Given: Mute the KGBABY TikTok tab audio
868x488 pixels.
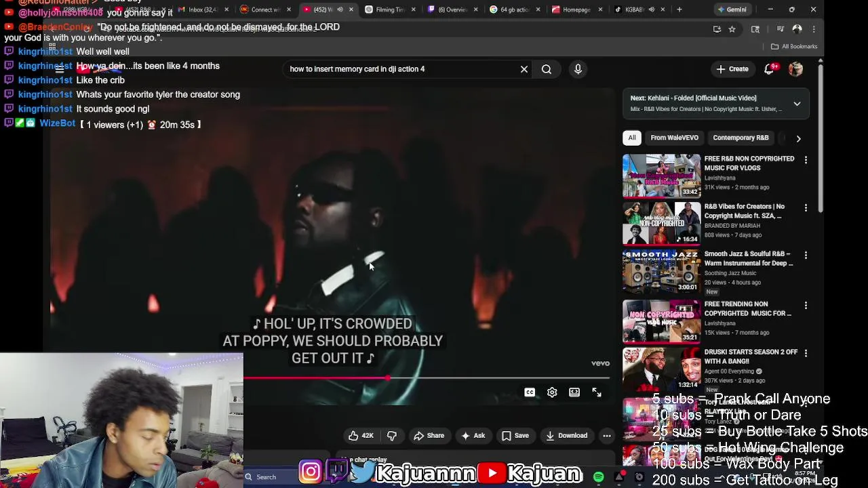Looking at the screenshot, I should click(x=651, y=9).
